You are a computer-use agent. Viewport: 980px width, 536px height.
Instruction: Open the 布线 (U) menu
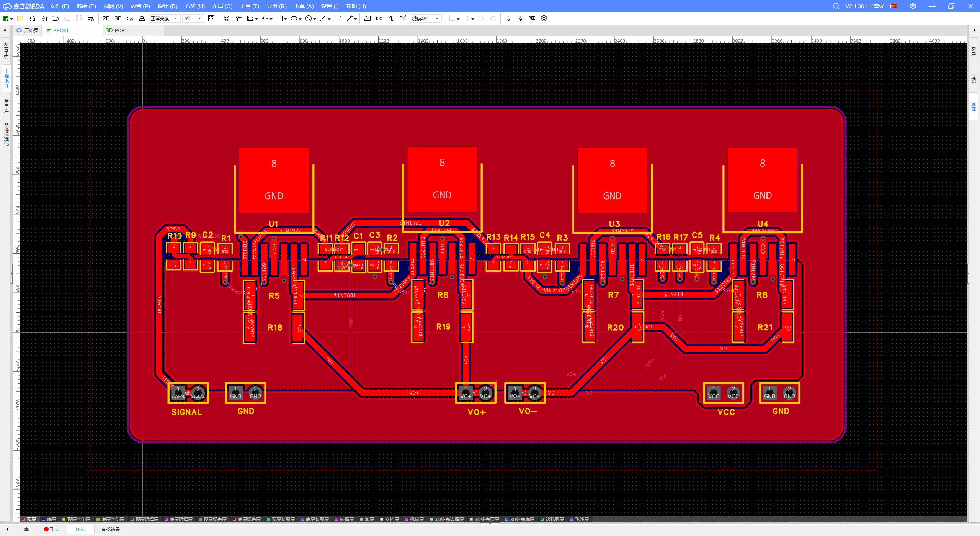coord(194,6)
